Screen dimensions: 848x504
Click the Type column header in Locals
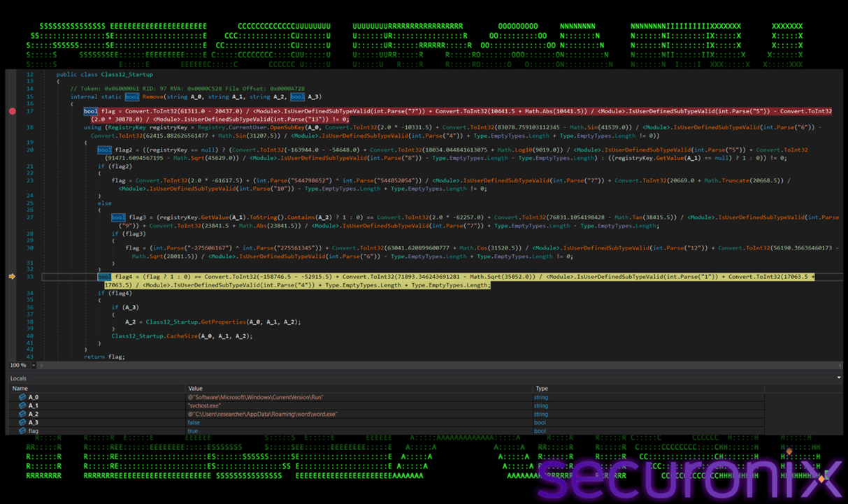pos(542,388)
